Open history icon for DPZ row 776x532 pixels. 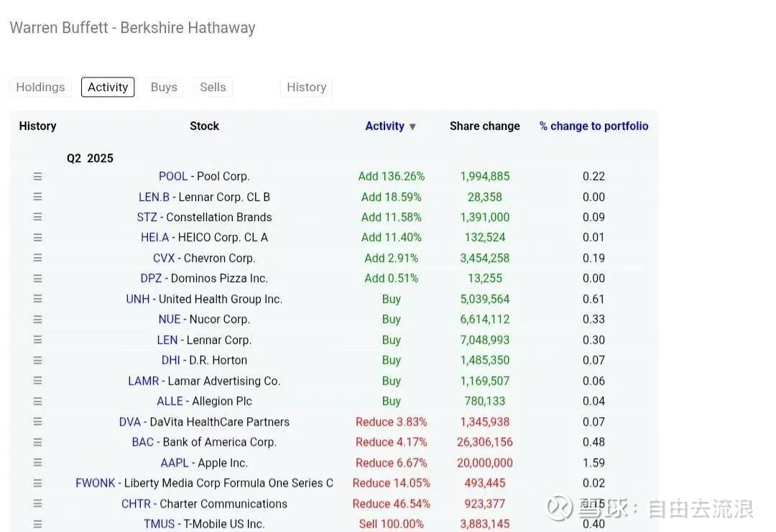(37, 279)
